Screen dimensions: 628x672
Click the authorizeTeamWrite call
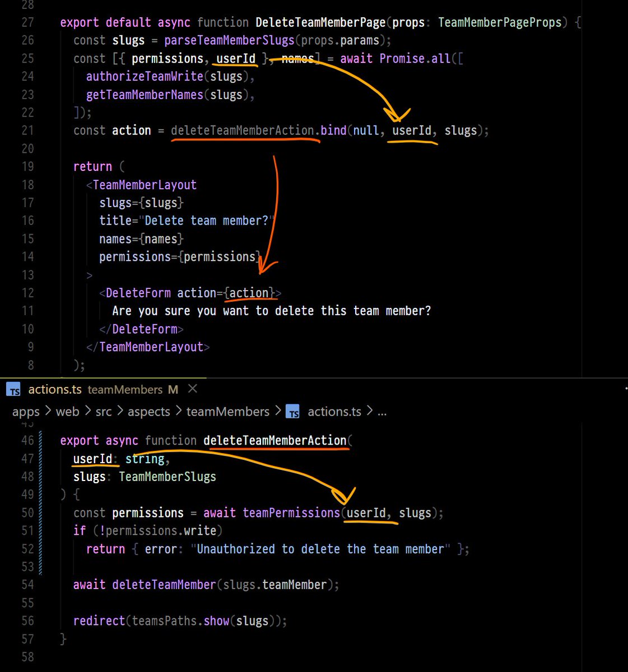145,76
